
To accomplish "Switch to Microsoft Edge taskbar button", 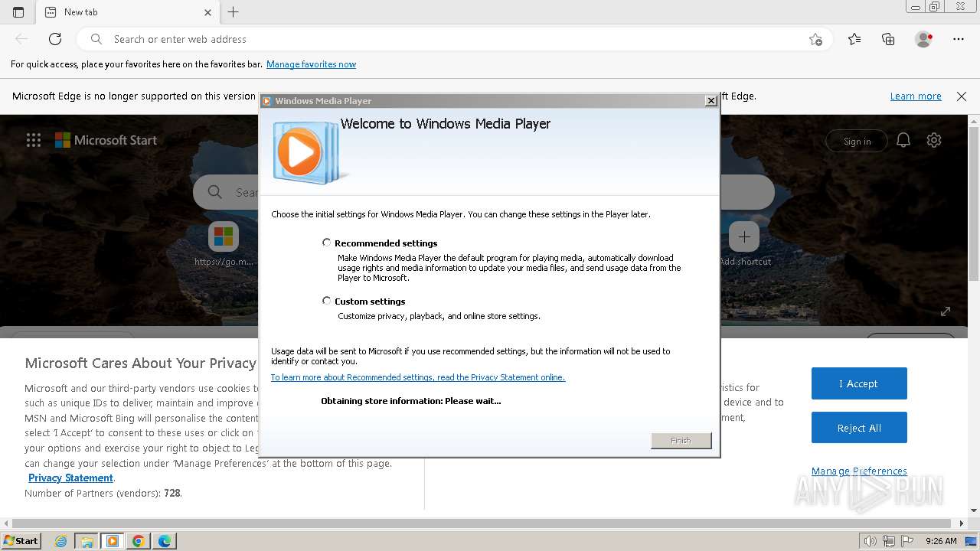I will point(165,541).
